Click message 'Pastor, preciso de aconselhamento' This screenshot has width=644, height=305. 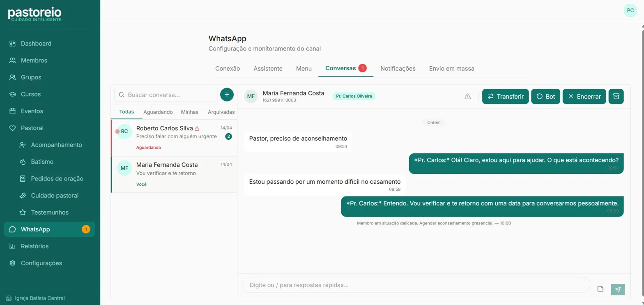[x=298, y=142]
